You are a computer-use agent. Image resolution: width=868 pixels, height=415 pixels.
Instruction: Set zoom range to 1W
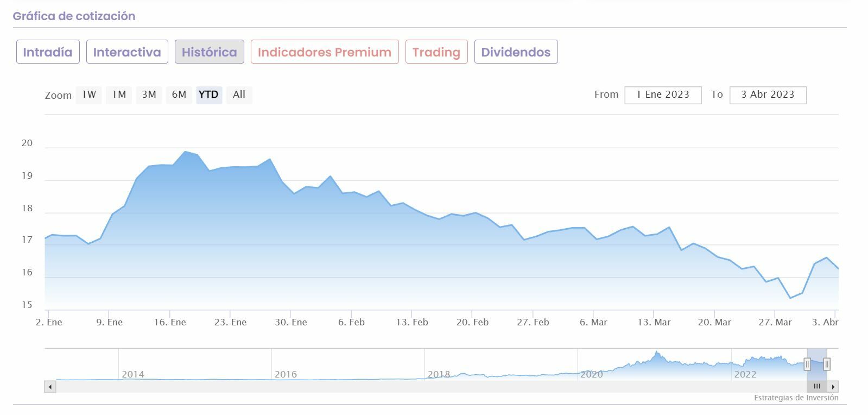point(89,95)
